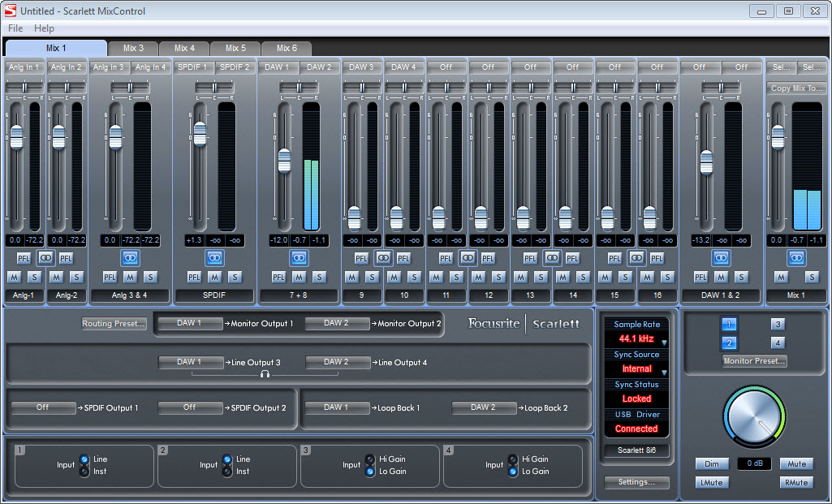Viewport: 832px width, 504px height.
Task: Toggle stereo link on the SPDIF channel
Action: (x=215, y=258)
